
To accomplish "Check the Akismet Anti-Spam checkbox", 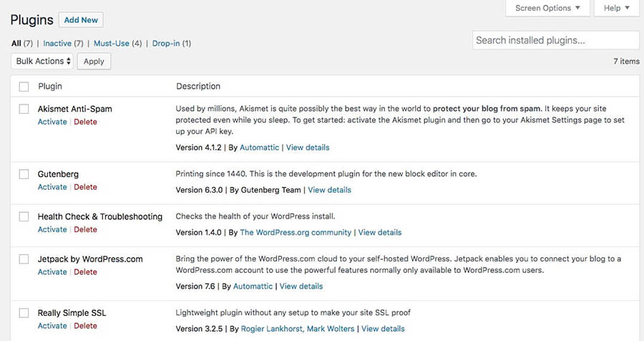I will tap(24, 109).
